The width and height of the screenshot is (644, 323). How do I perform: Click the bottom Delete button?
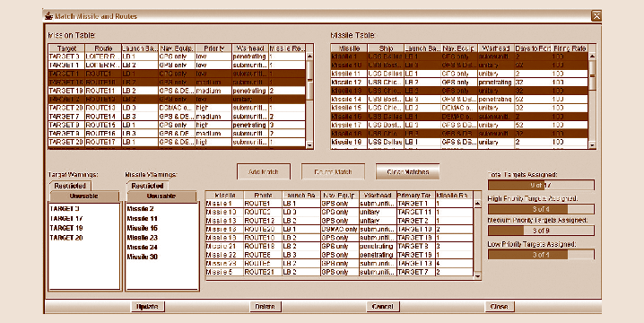coord(265,307)
